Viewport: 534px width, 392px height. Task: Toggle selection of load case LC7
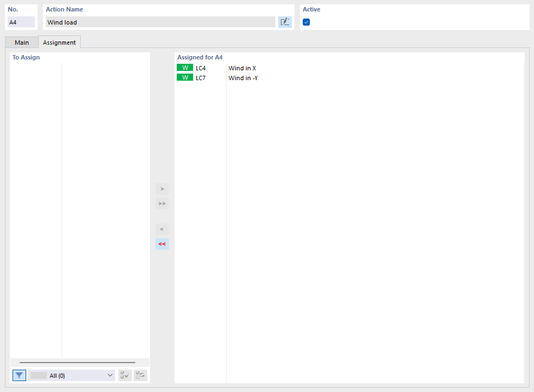(x=201, y=78)
